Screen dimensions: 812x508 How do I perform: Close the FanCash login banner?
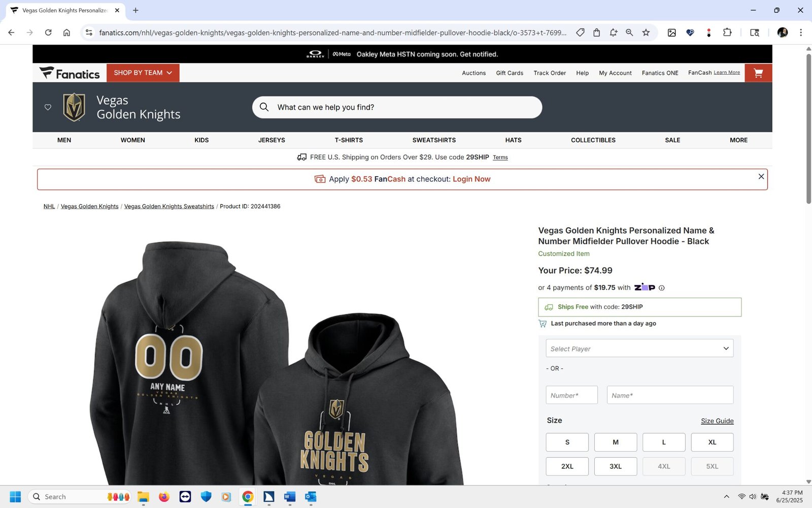(761, 176)
